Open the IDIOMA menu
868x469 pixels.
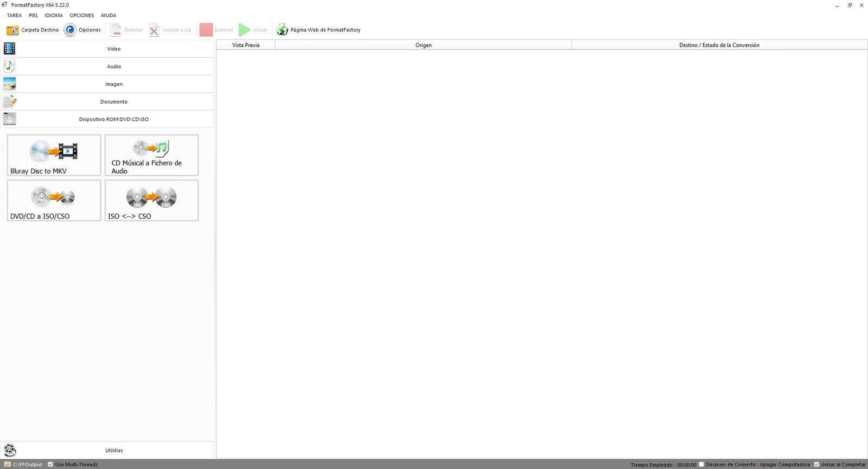(54, 15)
